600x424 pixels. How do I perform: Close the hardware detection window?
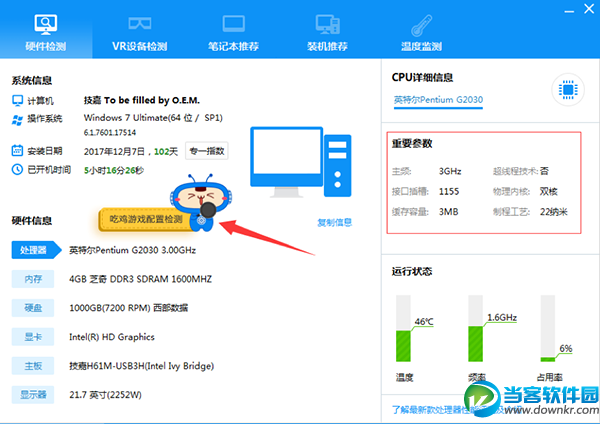coord(589,8)
